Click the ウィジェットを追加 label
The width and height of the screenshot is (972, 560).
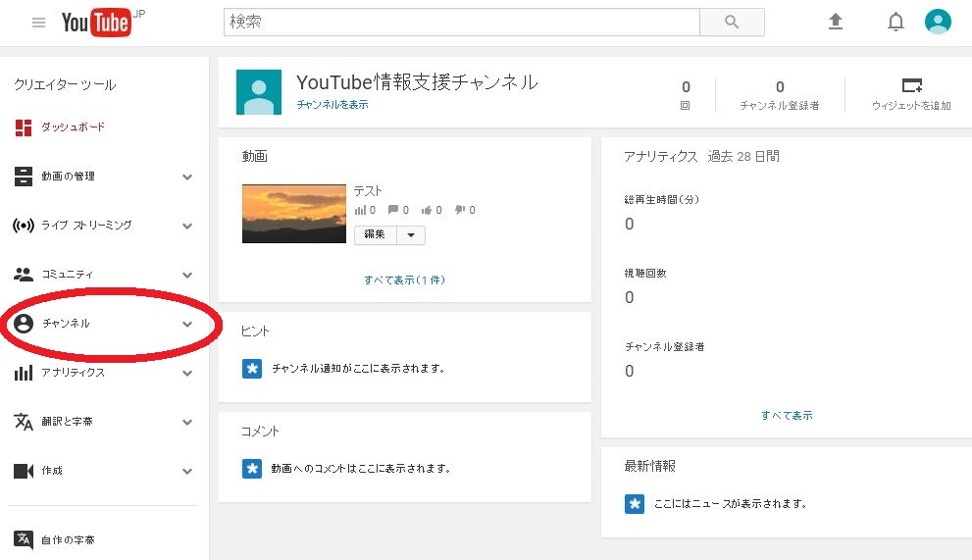911,105
